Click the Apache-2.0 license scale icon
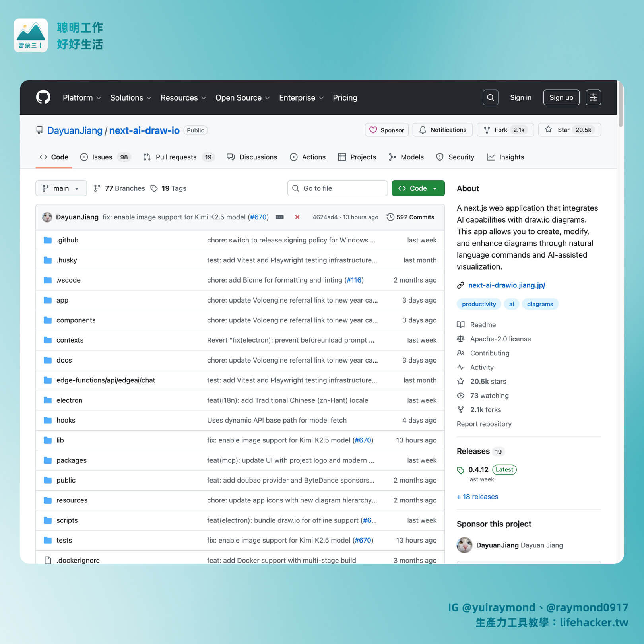This screenshot has height=644, width=644. [x=461, y=339]
